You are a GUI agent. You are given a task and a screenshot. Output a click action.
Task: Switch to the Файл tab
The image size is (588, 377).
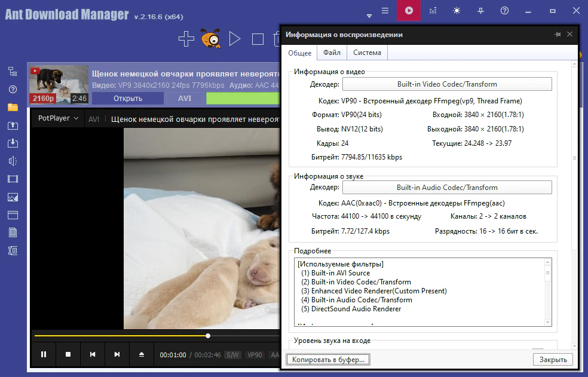(332, 53)
